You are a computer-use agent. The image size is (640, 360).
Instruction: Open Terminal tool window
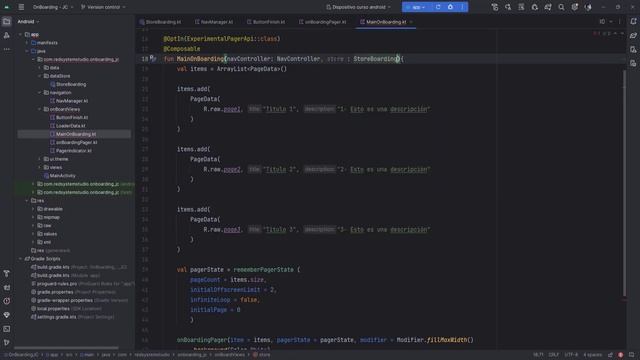coord(7,329)
